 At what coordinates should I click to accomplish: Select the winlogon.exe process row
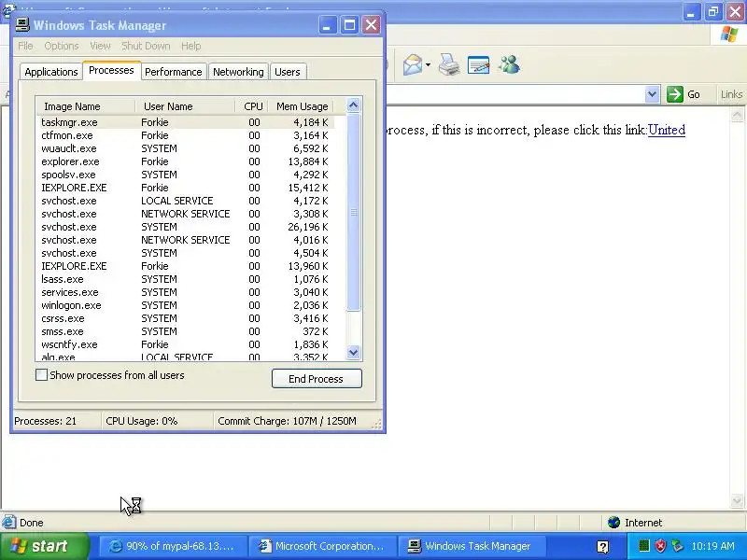[185, 305]
